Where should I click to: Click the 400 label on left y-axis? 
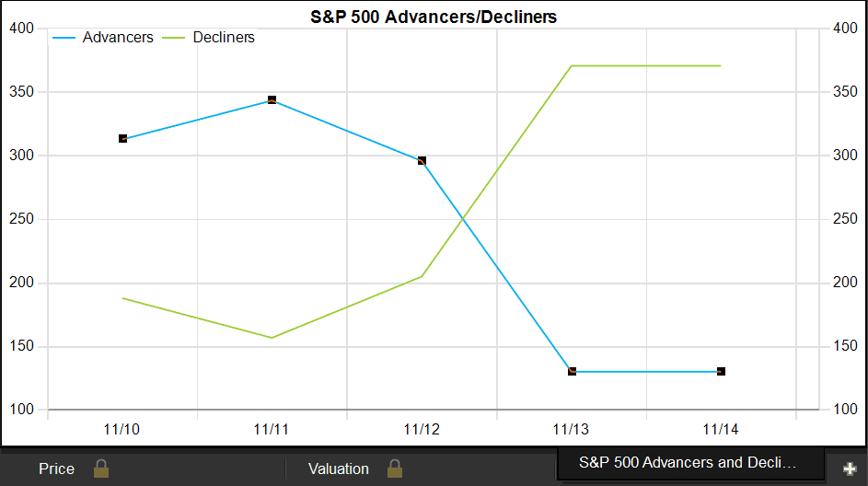(20, 29)
